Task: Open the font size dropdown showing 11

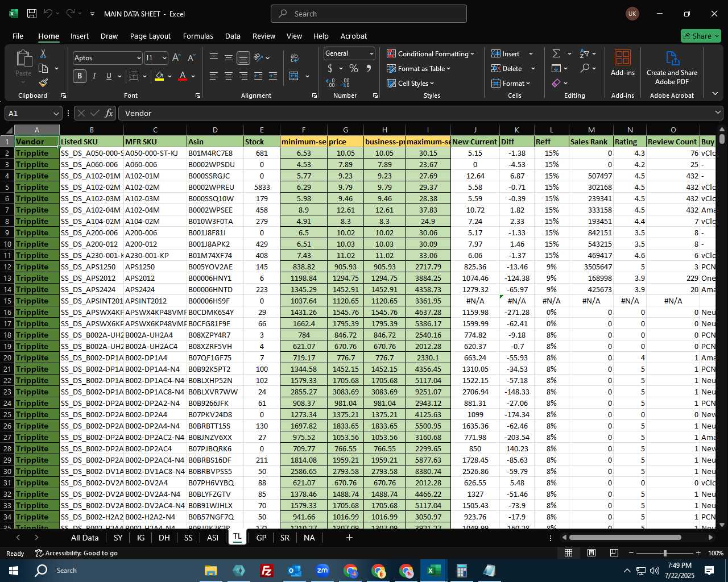Action: (x=164, y=58)
